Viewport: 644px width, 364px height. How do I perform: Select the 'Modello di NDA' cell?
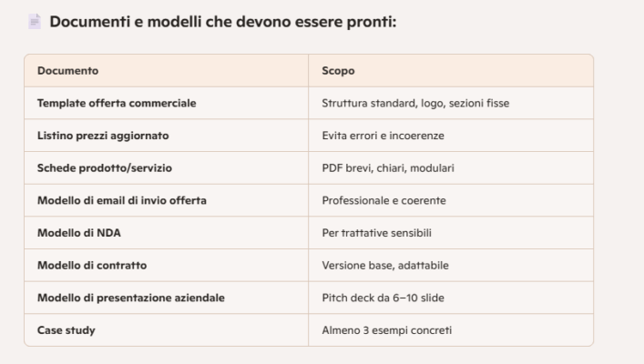coord(79,233)
